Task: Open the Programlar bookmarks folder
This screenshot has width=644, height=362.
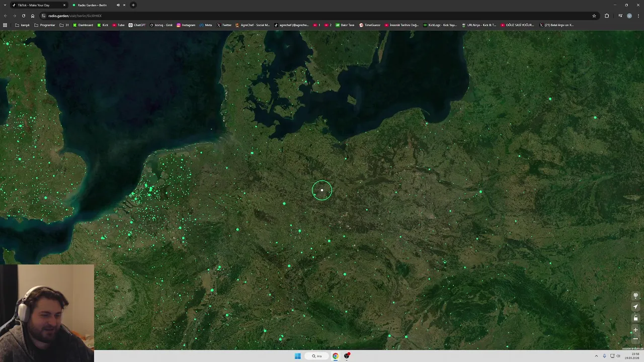Action: coord(45,25)
